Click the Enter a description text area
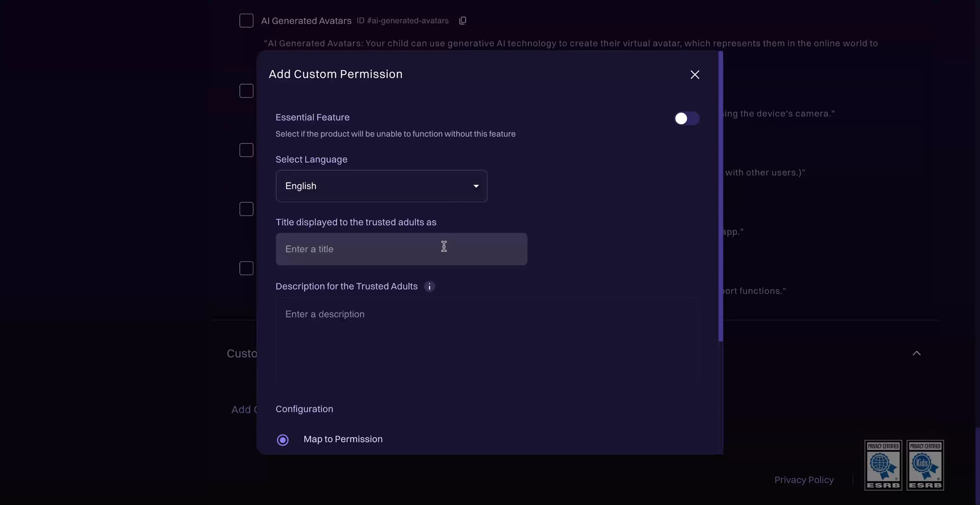 [x=487, y=340]
